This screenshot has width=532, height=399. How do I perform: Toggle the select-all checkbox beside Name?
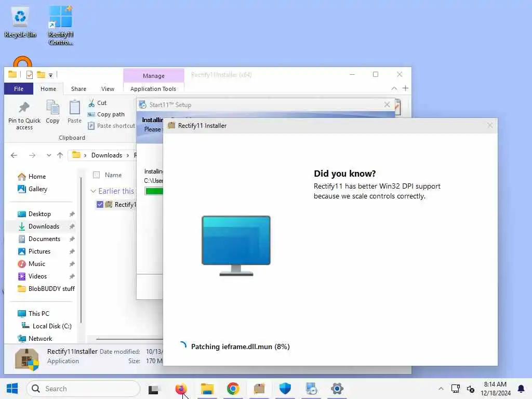(x=96, y=175)
